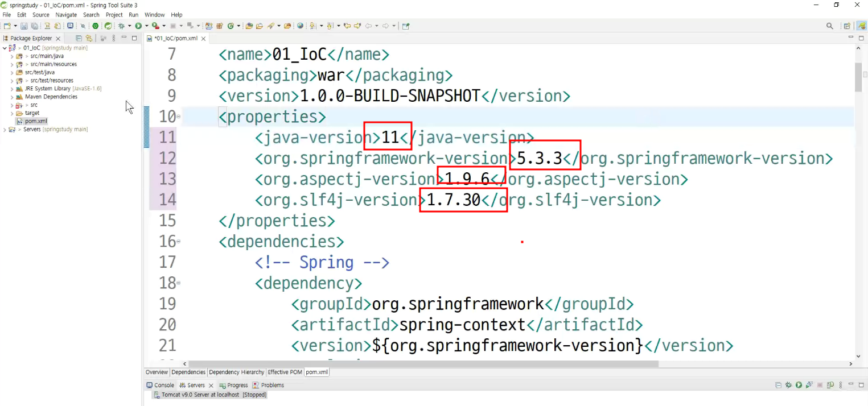Minimize the editor area

[x=851, y=38]
